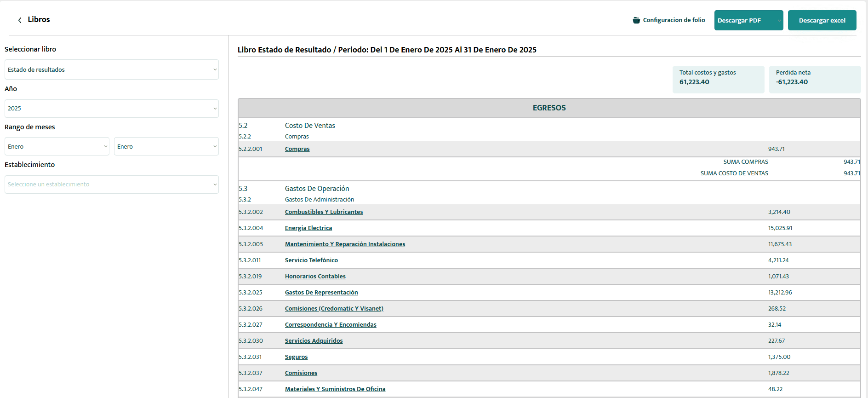Open the Servicio Telefónico account link

tap(311, 260)
